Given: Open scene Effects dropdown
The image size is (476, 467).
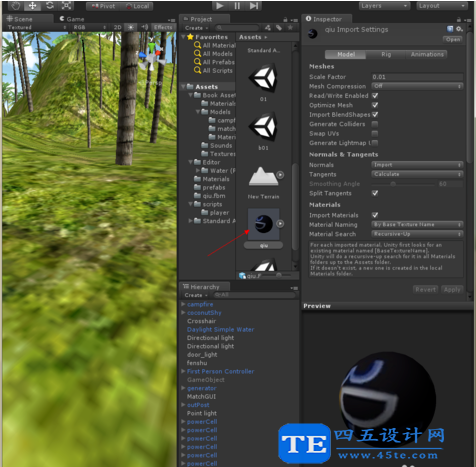Looking at the screenshot, I should 163,27.
